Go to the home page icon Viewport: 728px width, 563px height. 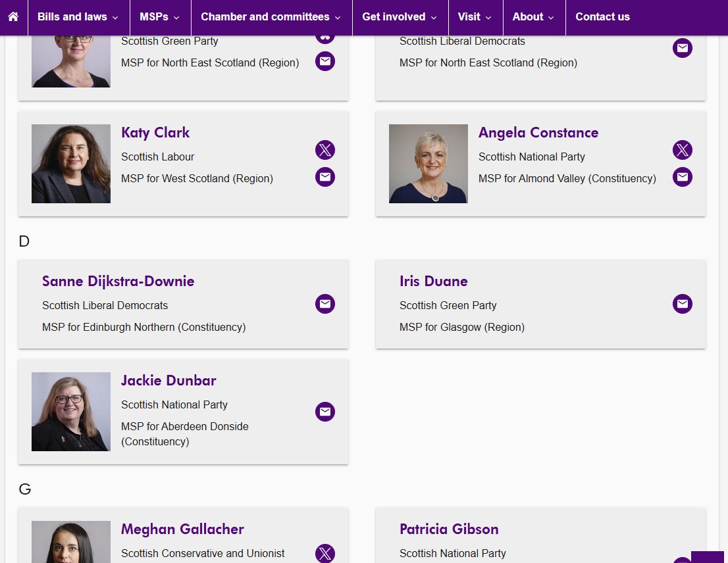(x=13, y=16)
